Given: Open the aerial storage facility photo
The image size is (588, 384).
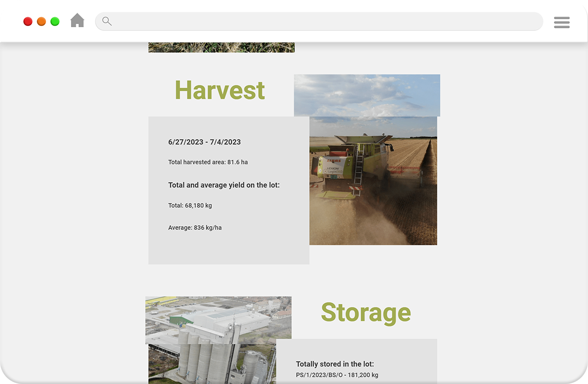Looking at the screenshot, I should (219, 320).
